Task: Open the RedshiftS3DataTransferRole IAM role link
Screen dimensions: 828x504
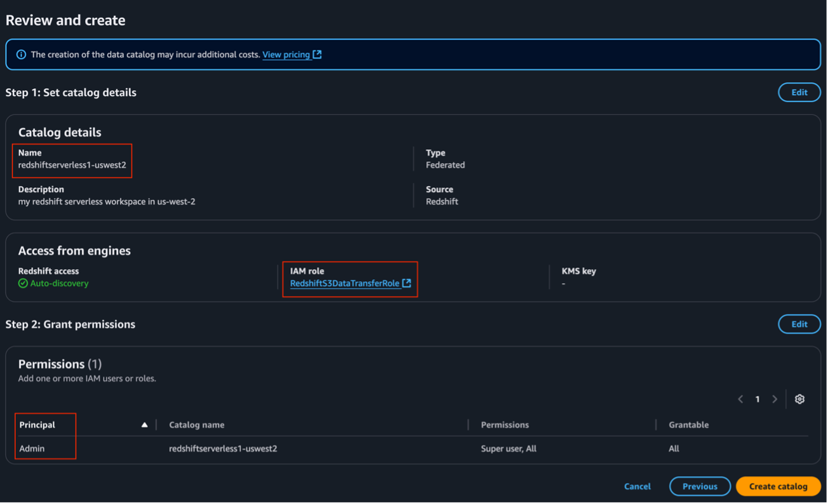Action: [345, 284]
